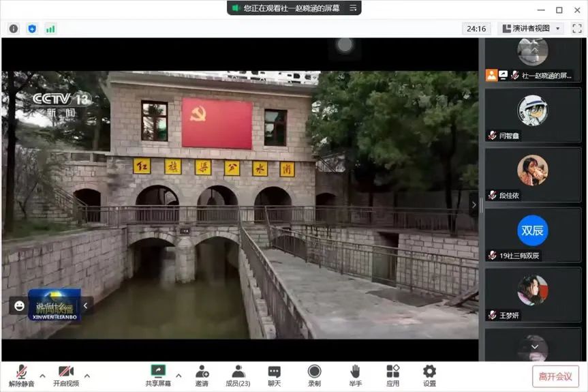Expand video options arrow beside 开启视频
The image size is (588, 392).
pyautogui.click(x=87, y=375)
